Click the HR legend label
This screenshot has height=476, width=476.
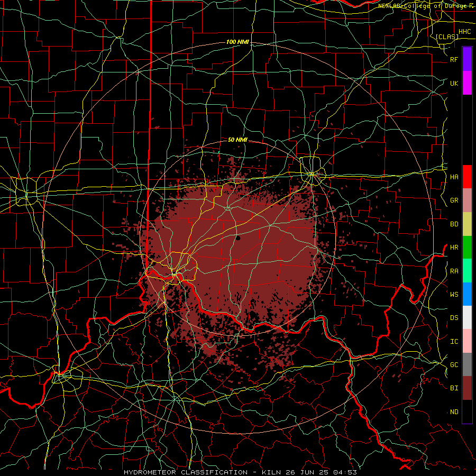pyautogui.click(x=454, y=248)
